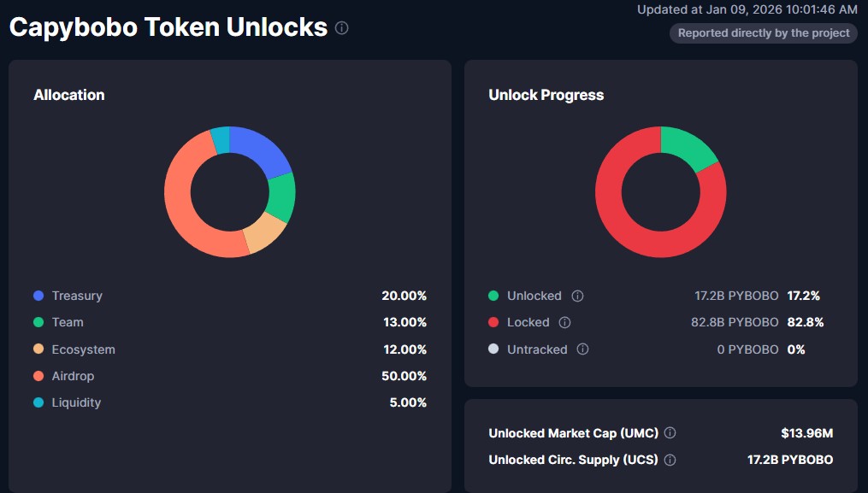Select the green Team legend dot
The height and width of the screenshot is (493, 868).
pos(38,322)
